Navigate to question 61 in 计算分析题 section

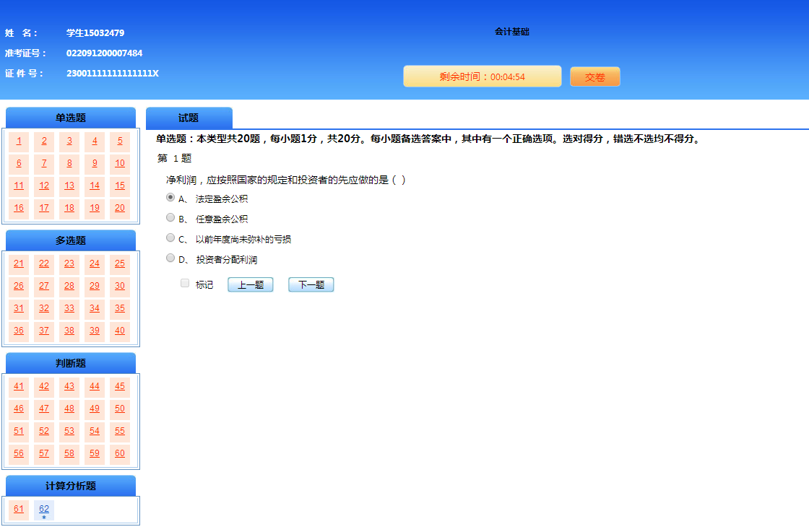click(x=19, y=510)
